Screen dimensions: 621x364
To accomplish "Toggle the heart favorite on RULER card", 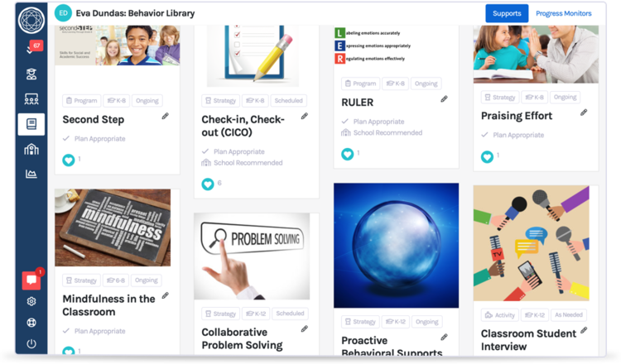I will click(347, 154).
